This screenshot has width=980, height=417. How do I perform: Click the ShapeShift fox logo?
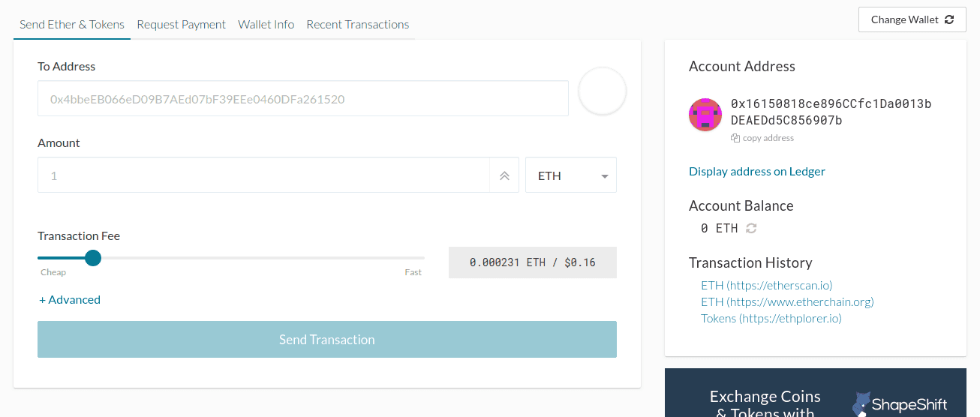click(862, 403)
